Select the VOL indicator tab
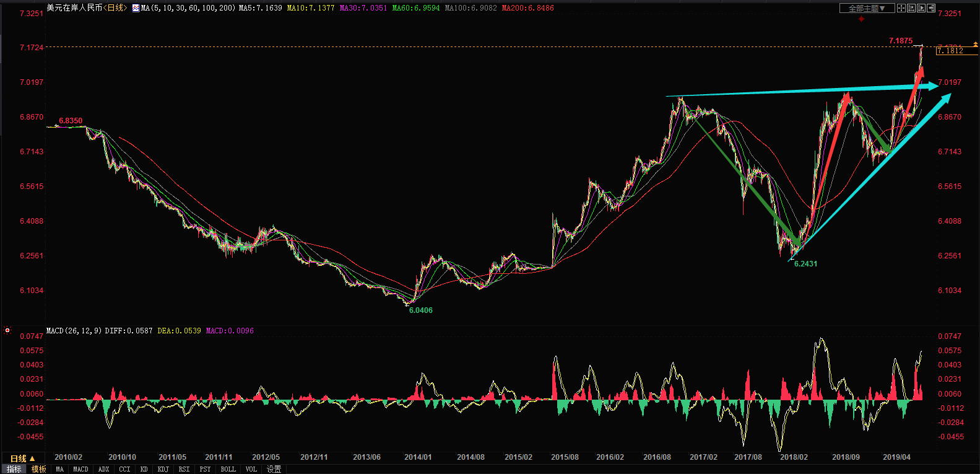This screenshot has width=980, height=474. tap(251, 469)
